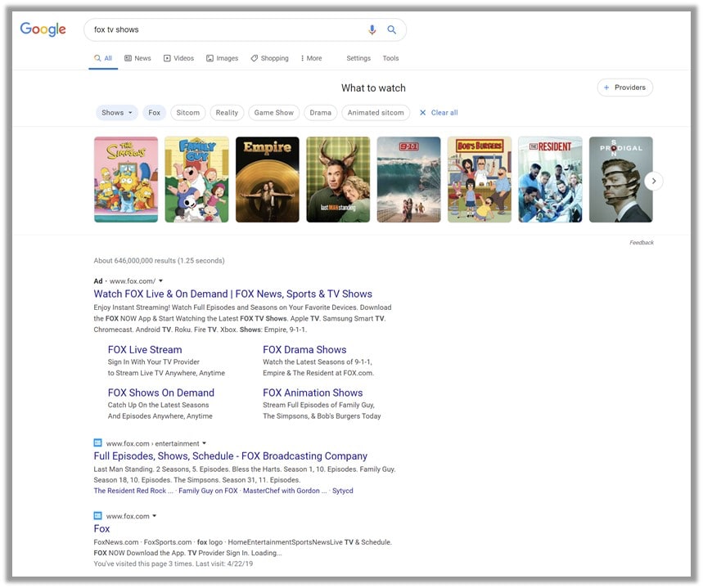The width and height of the screenshot is (703, 588).
Task: Open the FOX Animation Shows sitelink
Action: [313, 393]
